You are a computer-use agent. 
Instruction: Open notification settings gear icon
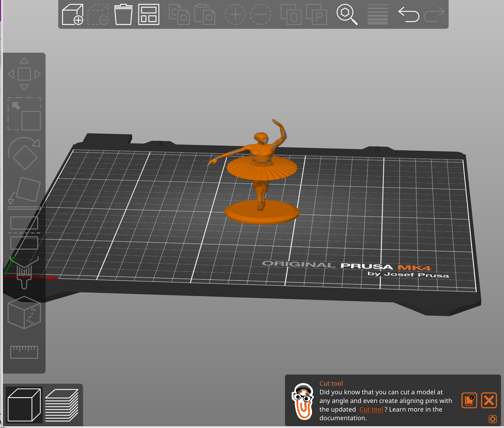(x=493, y=419)
